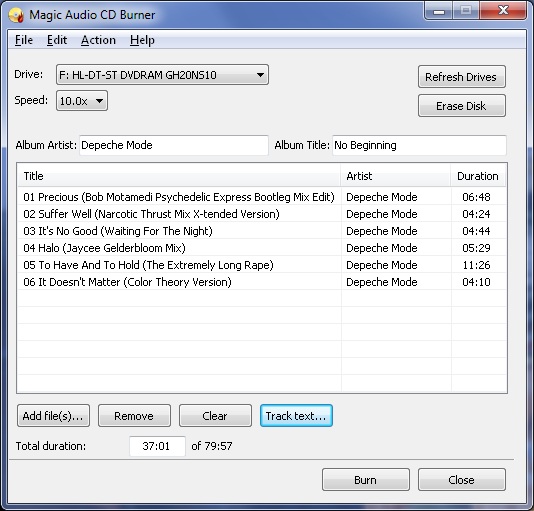Click the 04:24 duration cell
Image resolution: width=534 pixels, height=511 pixels.
[x=476, y=214]
